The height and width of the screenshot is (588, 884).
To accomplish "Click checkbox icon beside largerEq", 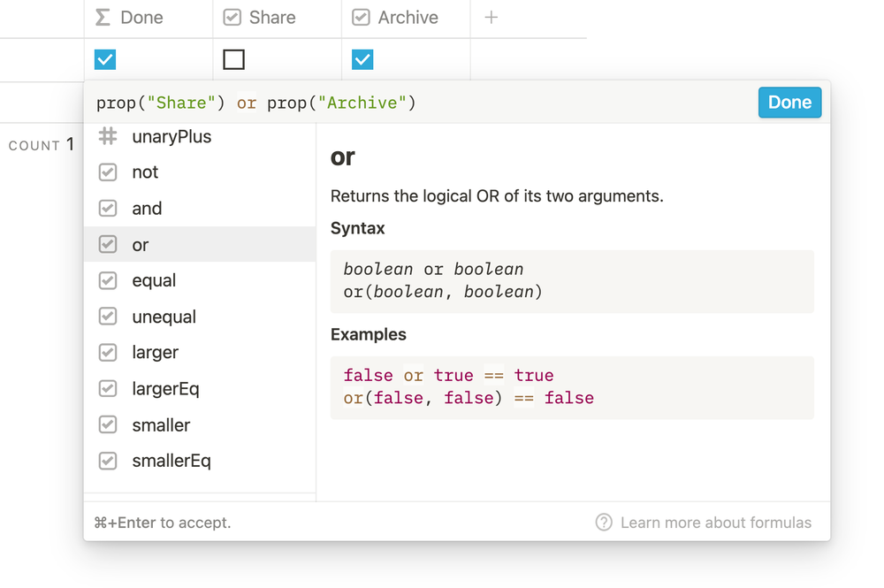I will coord(108,388).
